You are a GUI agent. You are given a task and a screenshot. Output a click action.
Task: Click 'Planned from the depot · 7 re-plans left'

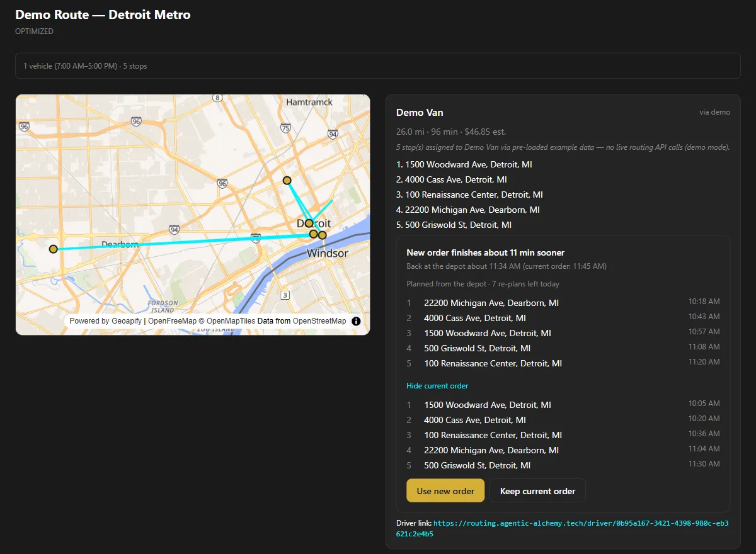[x=483, y=284]
